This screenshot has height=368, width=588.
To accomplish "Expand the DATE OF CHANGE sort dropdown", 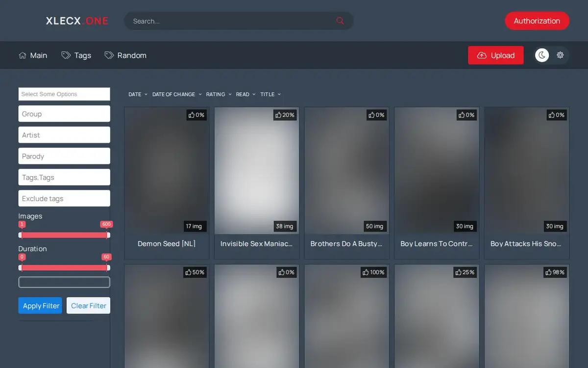I will [x=177, y=94].
